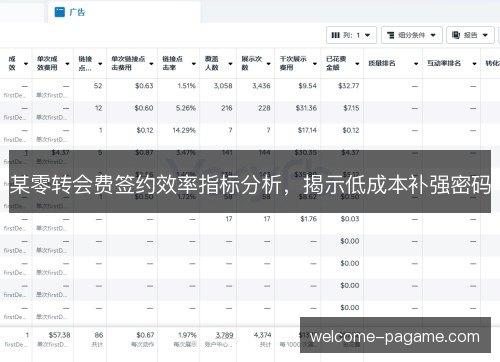The width and height of the screenshot is (500, 362).
Task: Open the 报告 reports dropdown
Action: [x=470, y=35]
